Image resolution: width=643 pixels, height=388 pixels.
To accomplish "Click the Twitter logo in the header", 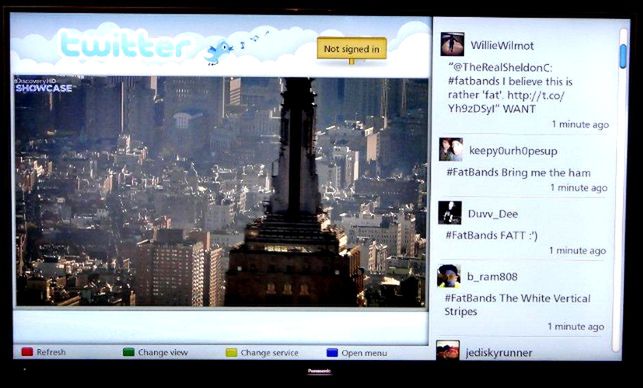I will [x=125, y=44].
